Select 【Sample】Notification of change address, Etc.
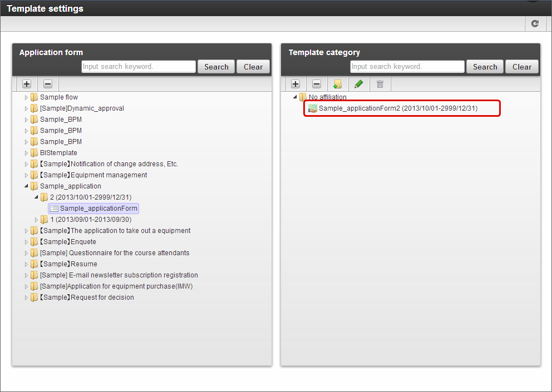Viewport: 552px width, 392px height. click(109, 164)
